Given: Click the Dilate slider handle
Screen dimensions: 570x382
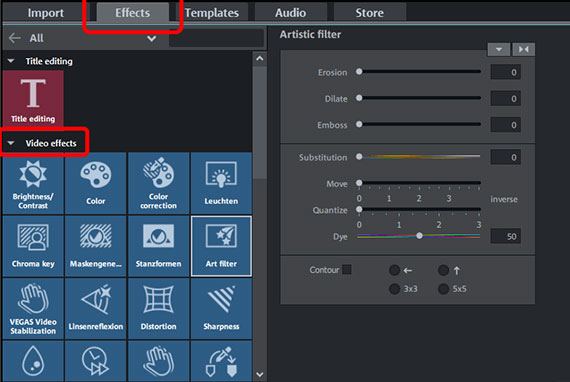Looking at the screenshot, I should 359,98.
